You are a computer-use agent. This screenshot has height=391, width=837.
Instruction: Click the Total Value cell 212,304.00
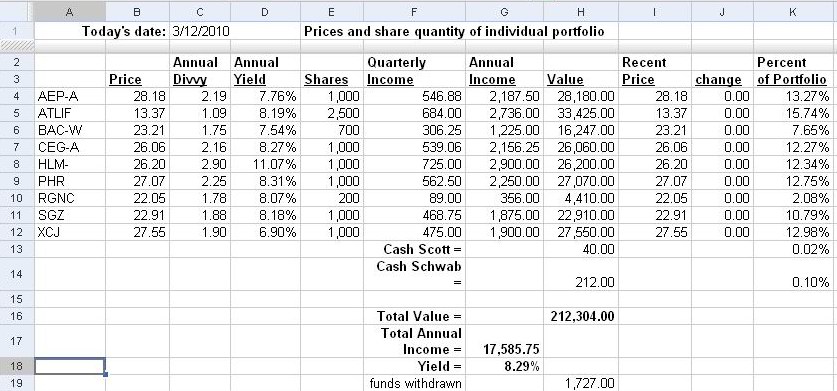coord(581,316)
